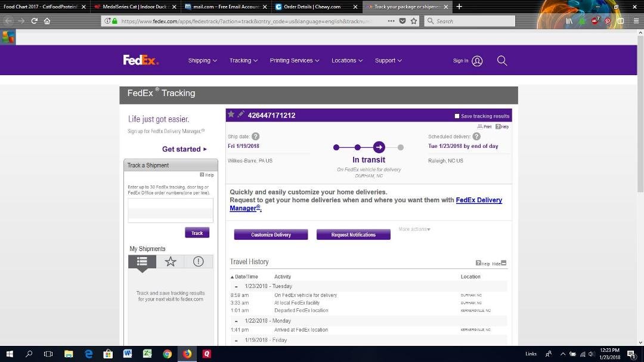Expand the Locations menu
Viewport: 644px width, 362px height.
click(347, 60)
